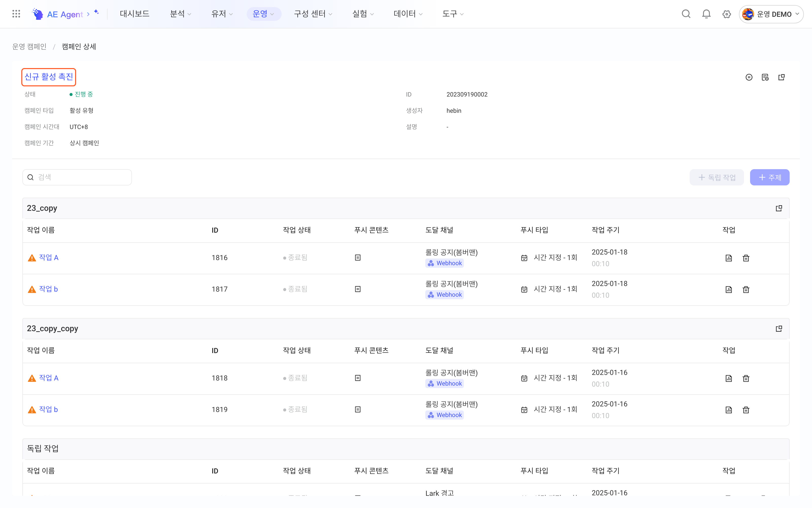Delete task ID 1816
812x508 pixels.
pos(746,258)
